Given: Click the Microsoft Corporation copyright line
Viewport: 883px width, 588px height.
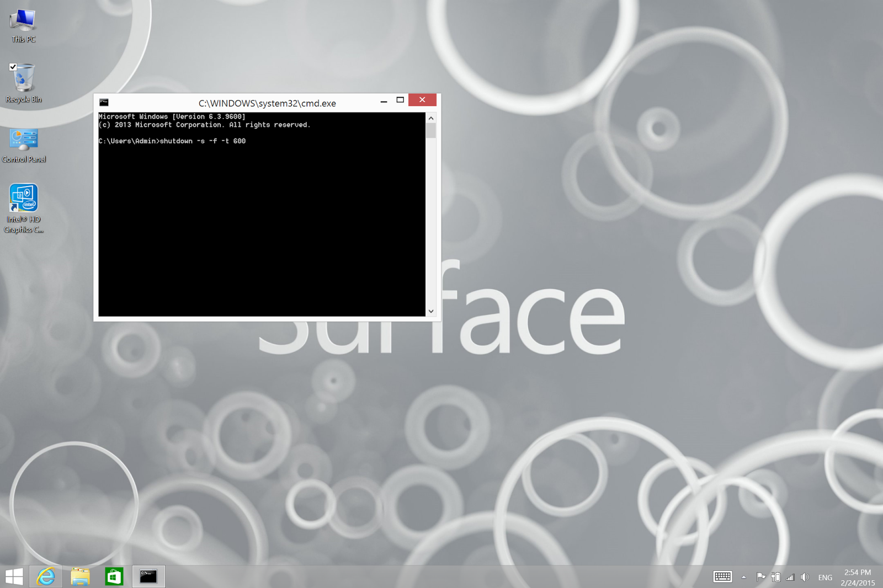Looking at the screenshot, I should click(205, 125).
